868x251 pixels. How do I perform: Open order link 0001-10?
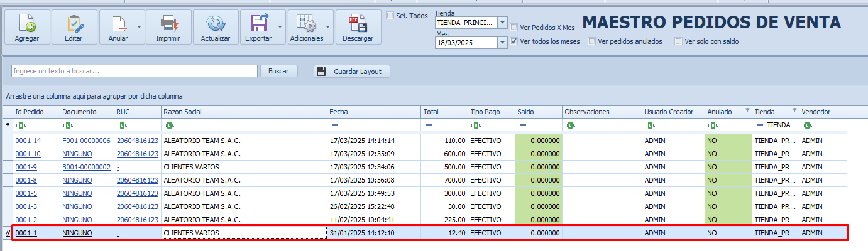tap(28, 154)
